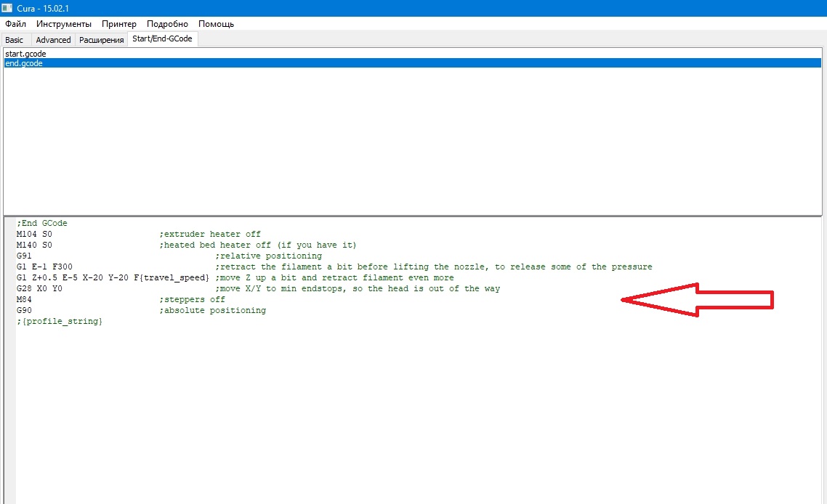
Task: Open the Помощь menu
Action: [x=216, y=24]
